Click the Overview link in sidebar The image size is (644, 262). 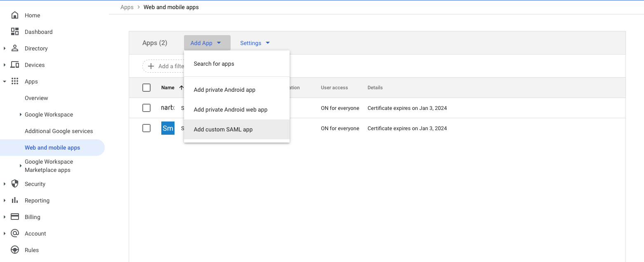coord(36,98)
